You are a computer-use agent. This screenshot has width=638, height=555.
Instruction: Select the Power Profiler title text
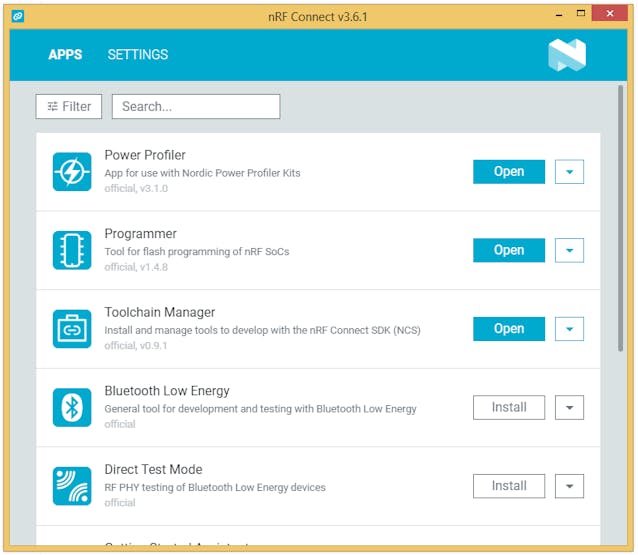click(x=145, y=155)
